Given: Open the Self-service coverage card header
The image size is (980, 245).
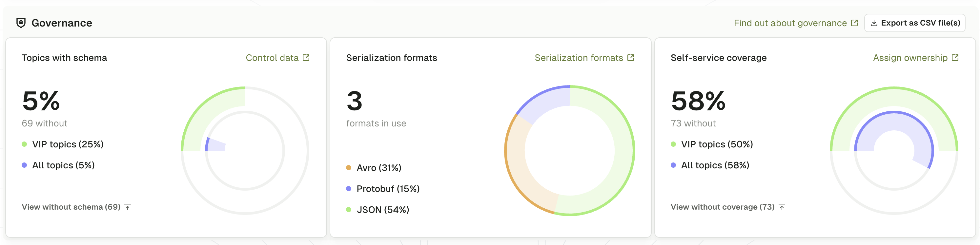Looking at the screenshot, I should pyautogui.click(x=718, y=58).
